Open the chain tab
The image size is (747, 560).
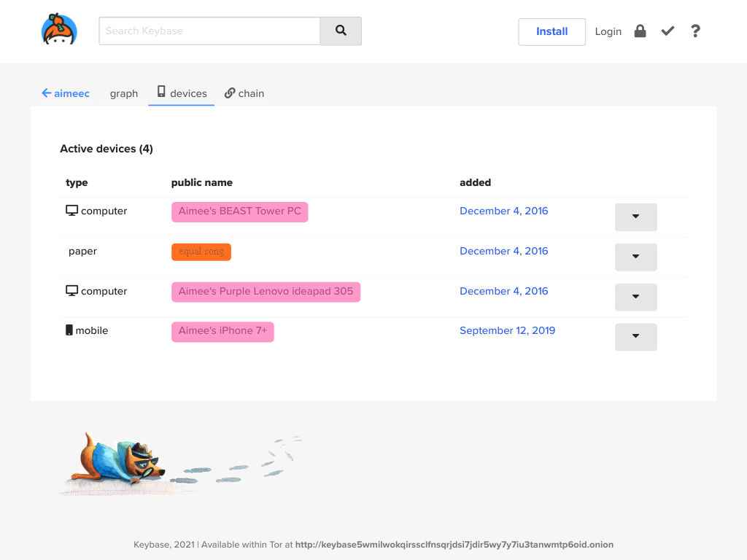click(x=244, y=93)
